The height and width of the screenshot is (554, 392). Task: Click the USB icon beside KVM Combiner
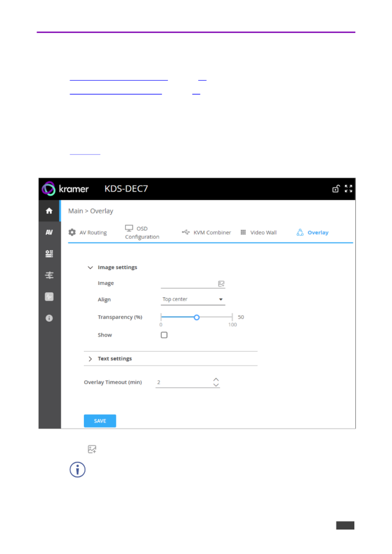(x=186, y=232)
